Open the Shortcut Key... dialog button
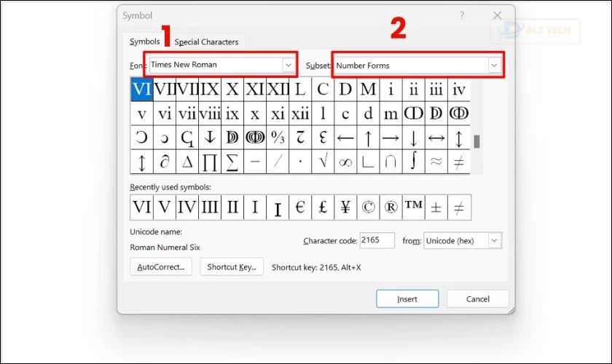Image resolution: width=612 pixels, height=364 pixels. [x=232, y=267]
